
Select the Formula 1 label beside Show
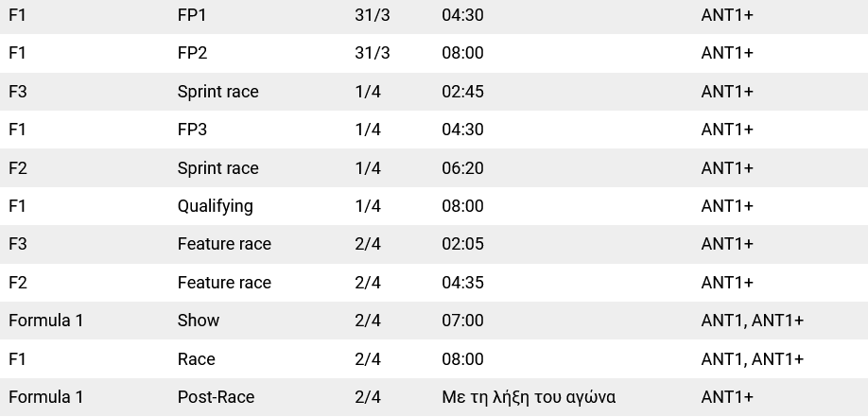46,321
